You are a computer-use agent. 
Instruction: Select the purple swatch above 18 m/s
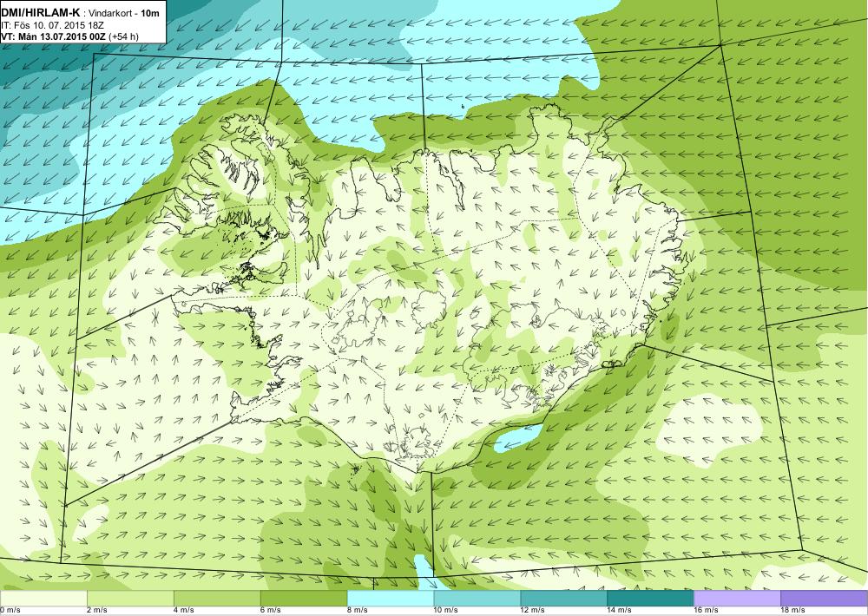[x=825, y=599]
